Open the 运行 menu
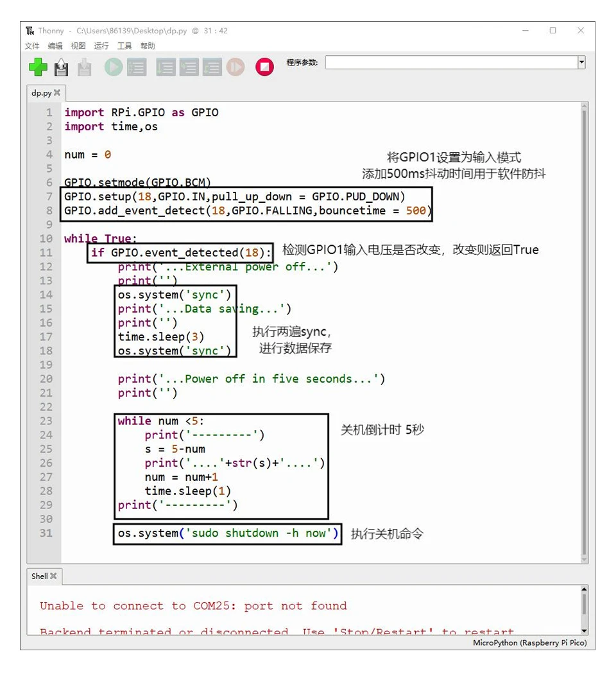This screenshot has width=616, height=674. point(101,46)
